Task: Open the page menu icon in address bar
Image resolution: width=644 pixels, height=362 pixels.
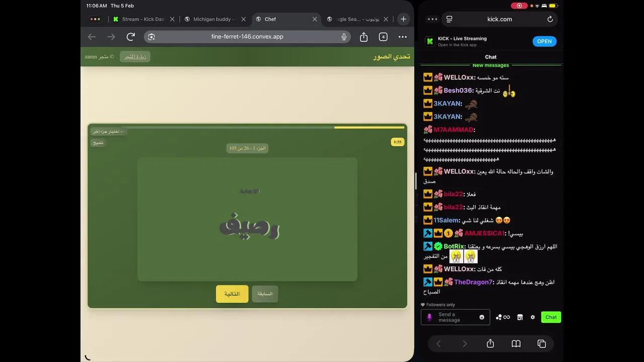Action: (x=151, y=37)
